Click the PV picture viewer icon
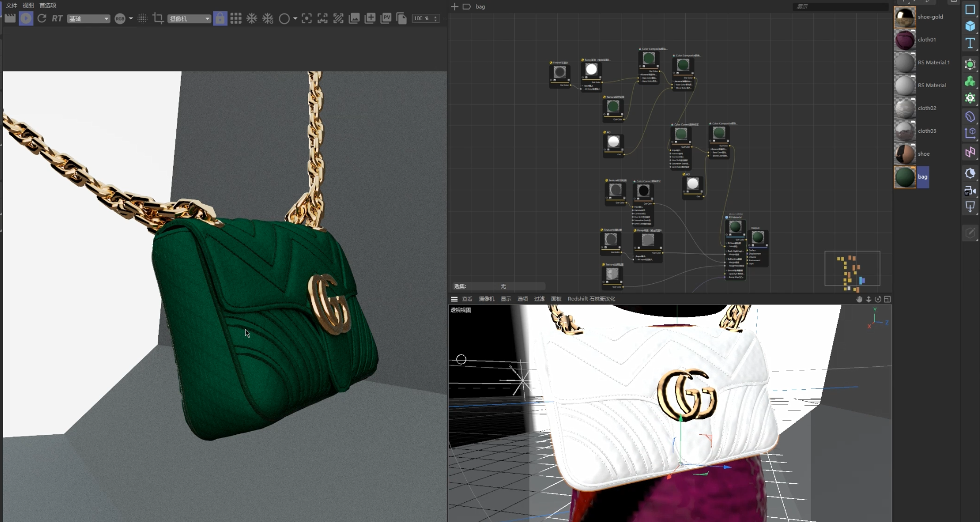 (x=386, y=18)
